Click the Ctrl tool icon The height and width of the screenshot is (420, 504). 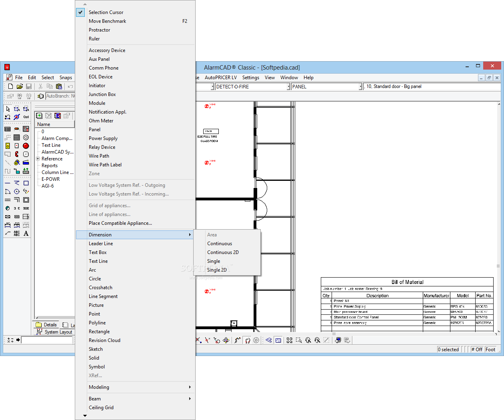point(26,117)
